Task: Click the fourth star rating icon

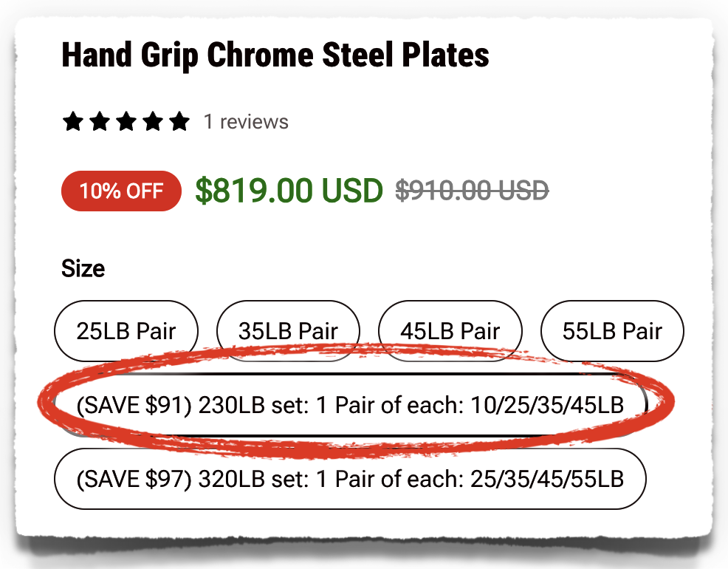Action: click(x=154, y=121)
